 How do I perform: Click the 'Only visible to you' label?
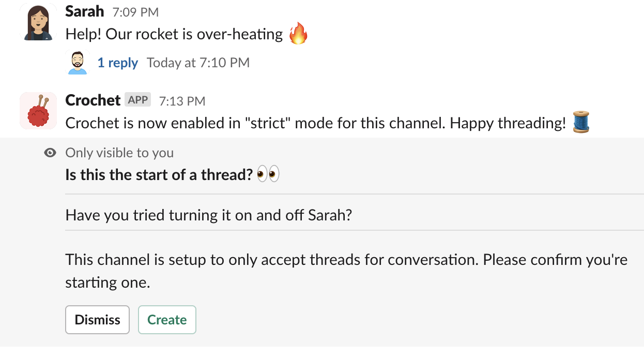pyautogui.click(x=119, y=153)
